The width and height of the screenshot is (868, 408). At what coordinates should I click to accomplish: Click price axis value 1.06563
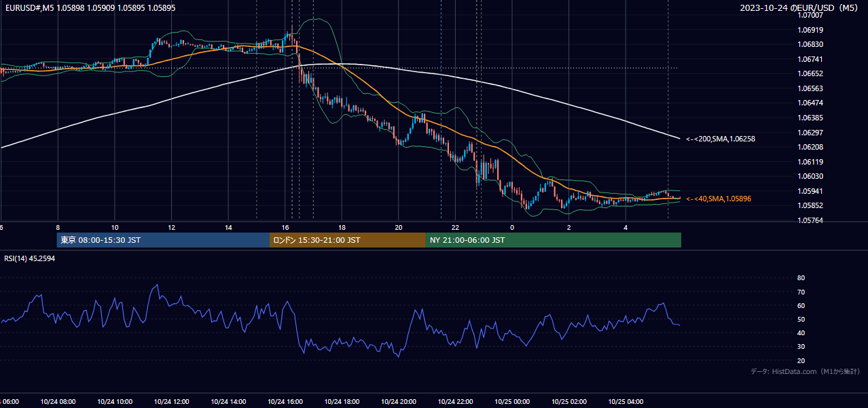pyautogui.click(x=811, y=88)
